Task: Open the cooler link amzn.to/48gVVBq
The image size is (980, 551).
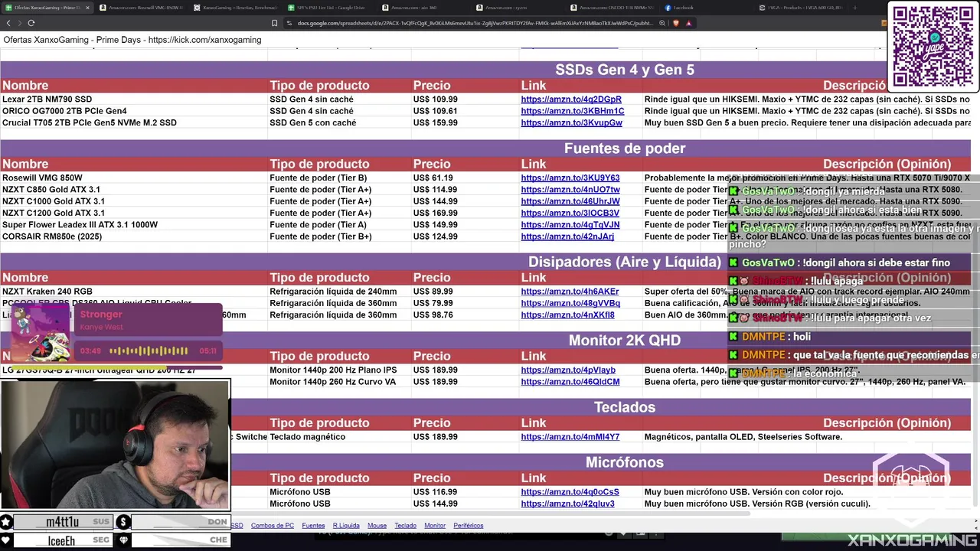Action: coord(570,303)
